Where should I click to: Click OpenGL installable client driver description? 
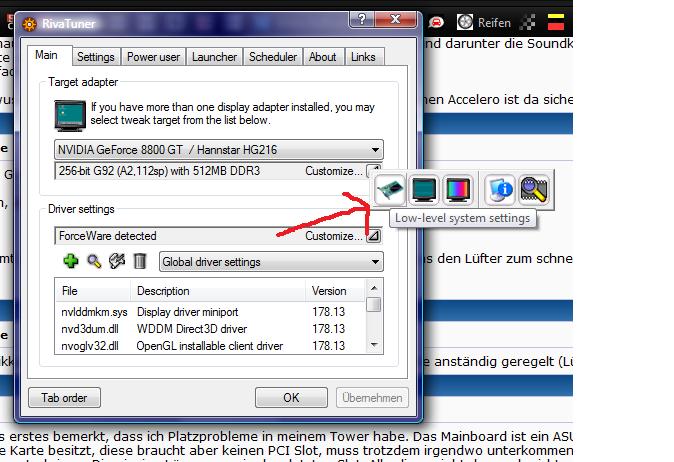tap(210, 346)
